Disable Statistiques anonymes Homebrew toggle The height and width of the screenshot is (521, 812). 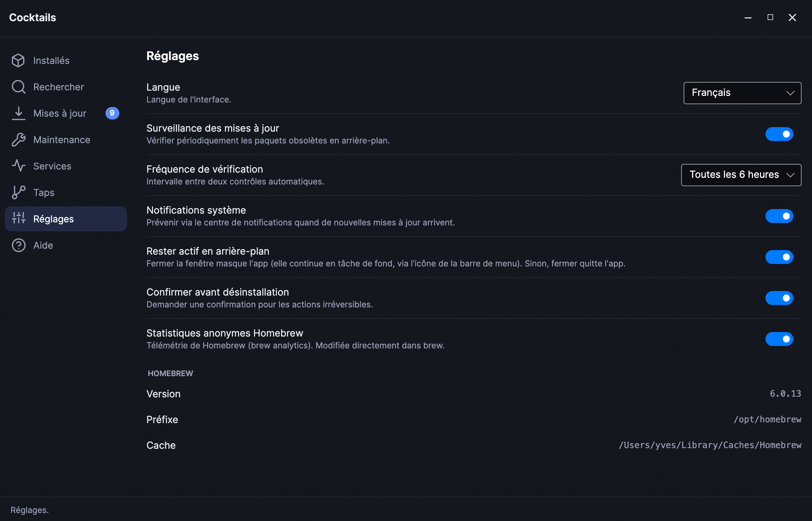click(x=779, y=339)
